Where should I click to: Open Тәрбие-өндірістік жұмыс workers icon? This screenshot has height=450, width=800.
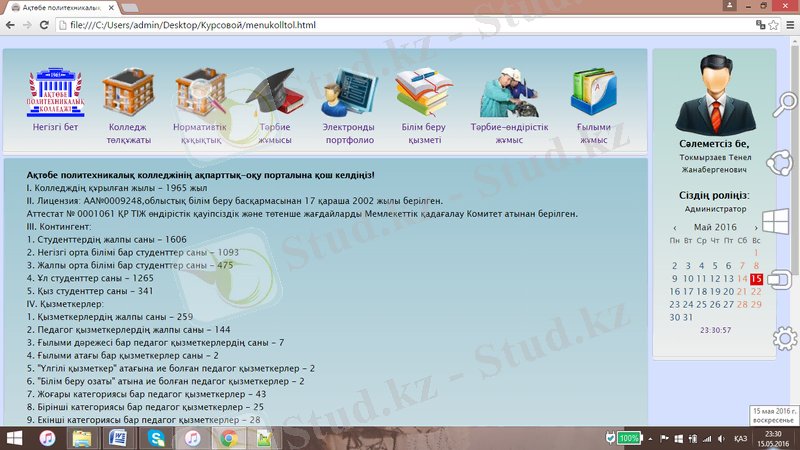point(509,92)
